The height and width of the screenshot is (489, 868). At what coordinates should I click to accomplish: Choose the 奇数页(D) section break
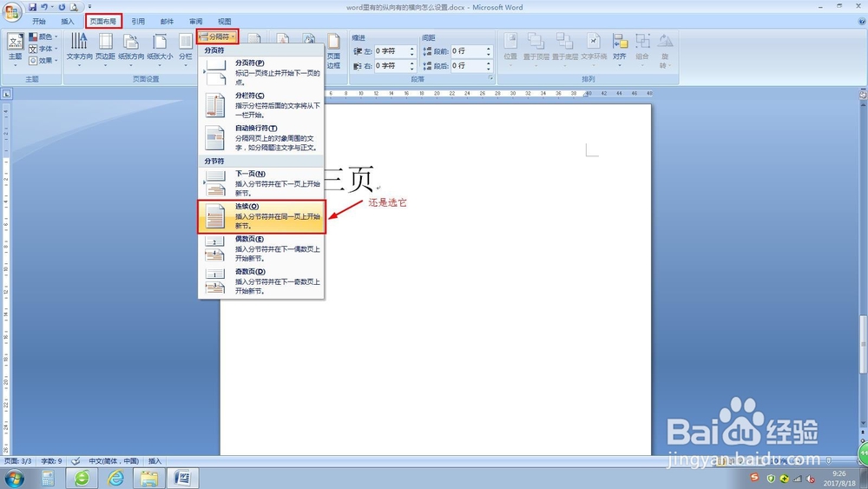(261, 281)
